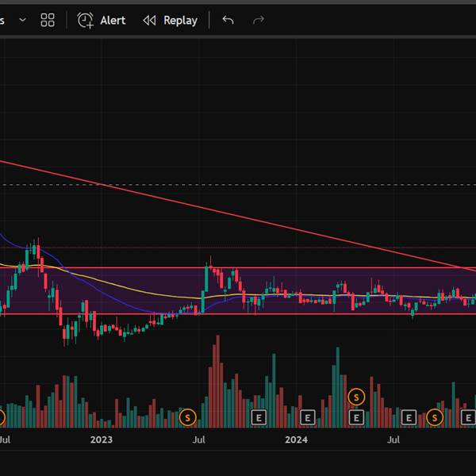This screenshot has width=476, height=476.
Task: Open the E earnings marker just after 2024 label
Action: pyautogui.click(x=308, y=418)
